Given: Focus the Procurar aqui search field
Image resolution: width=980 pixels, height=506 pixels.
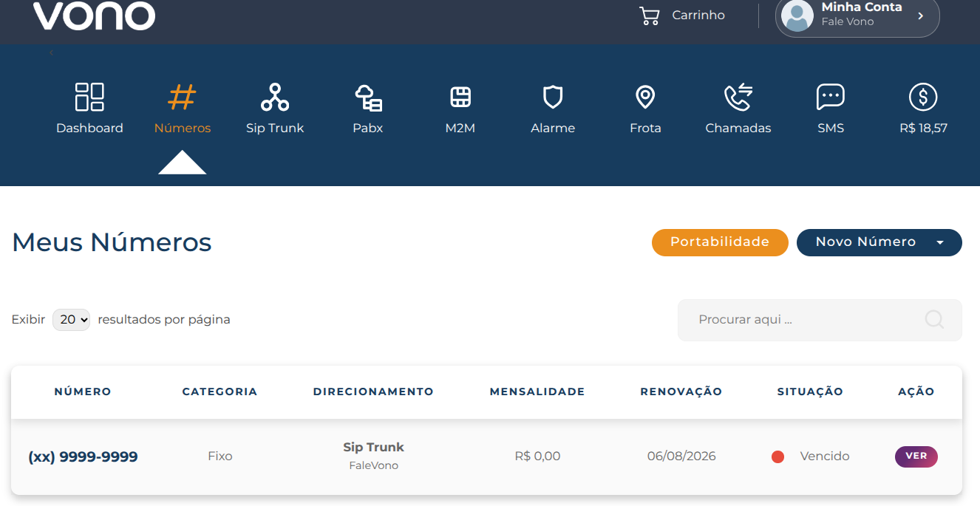Looking at the screenshot, I should [820, 320].
